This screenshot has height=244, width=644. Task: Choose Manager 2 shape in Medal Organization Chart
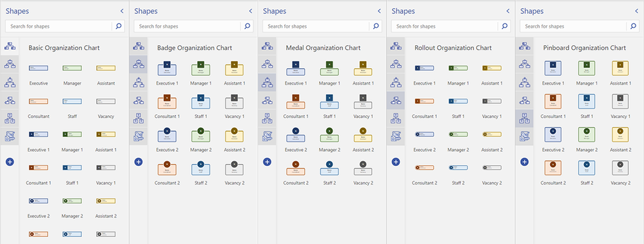point(330,134)
